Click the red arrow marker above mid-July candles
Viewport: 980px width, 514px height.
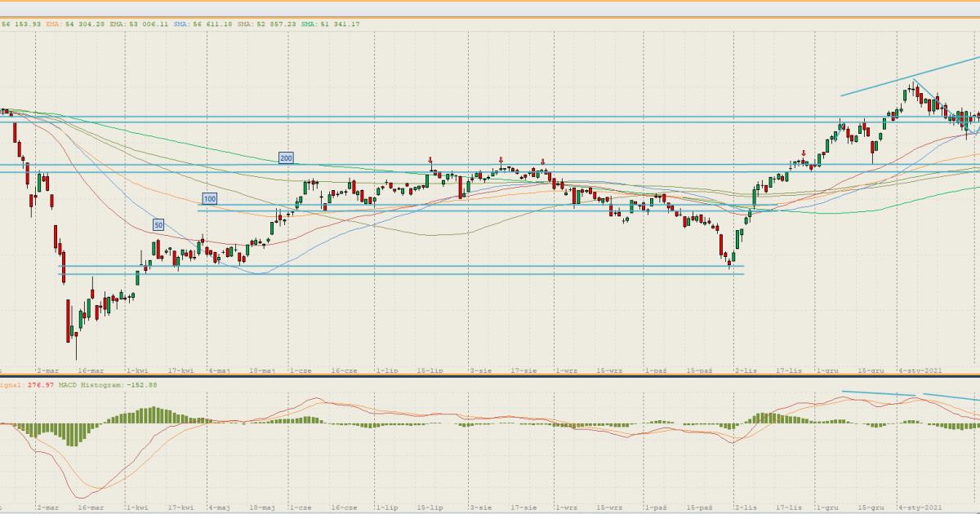430,162
